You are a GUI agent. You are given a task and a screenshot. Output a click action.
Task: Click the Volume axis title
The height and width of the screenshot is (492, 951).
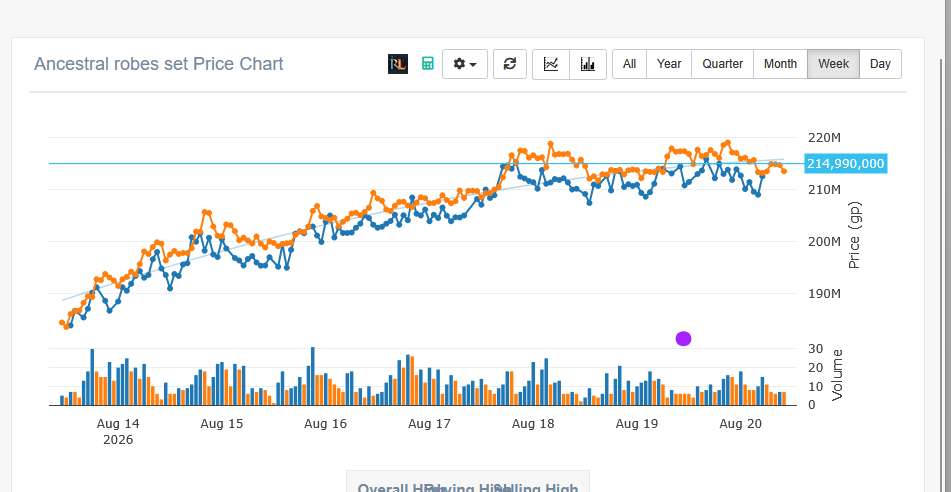pos(838,375)
